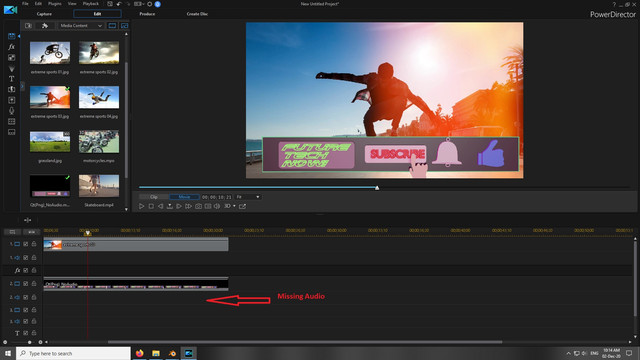Open the Media Room icon in sidebar
The width and height of the screenshot is (640, 360).
(11, 36)
